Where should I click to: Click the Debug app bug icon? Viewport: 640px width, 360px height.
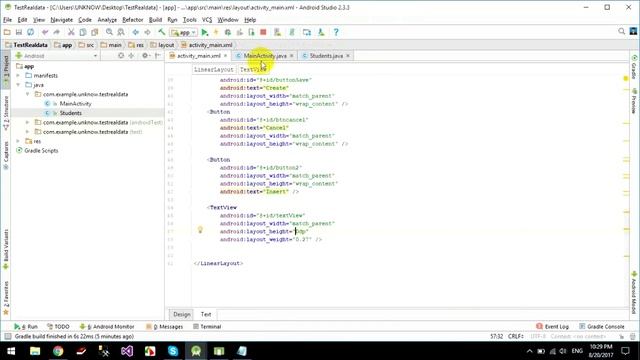pos(228,32)
